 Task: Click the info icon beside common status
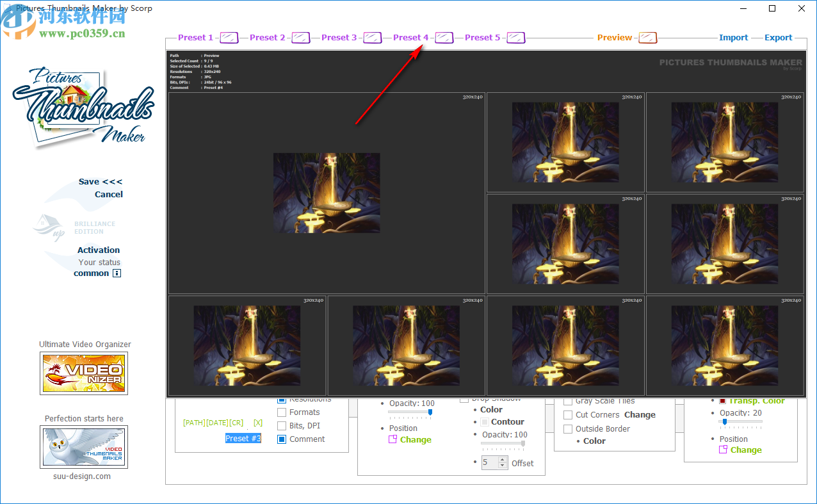[117, 273]
